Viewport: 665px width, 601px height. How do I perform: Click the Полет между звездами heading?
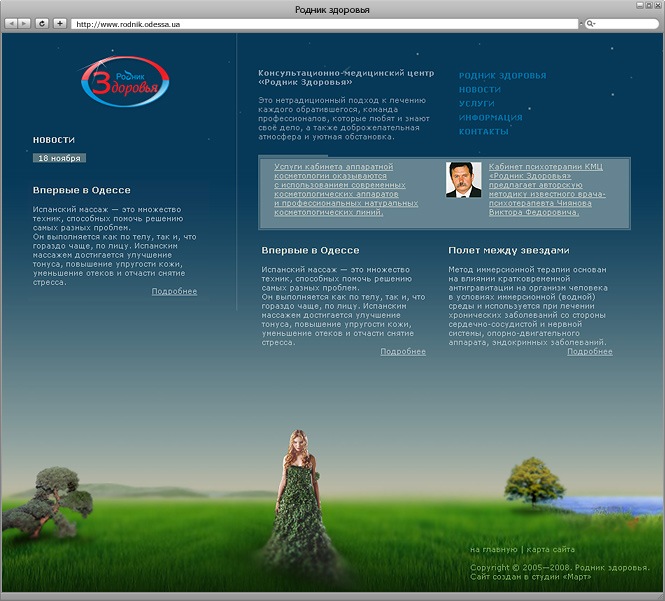pos(509,250)
